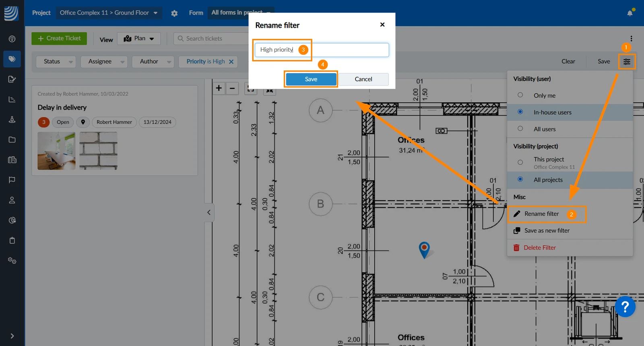Viewport: 644px width, 346px height.
Task: Expand the sidebar with bottom chevron
Action: click(x=12, y=336)
